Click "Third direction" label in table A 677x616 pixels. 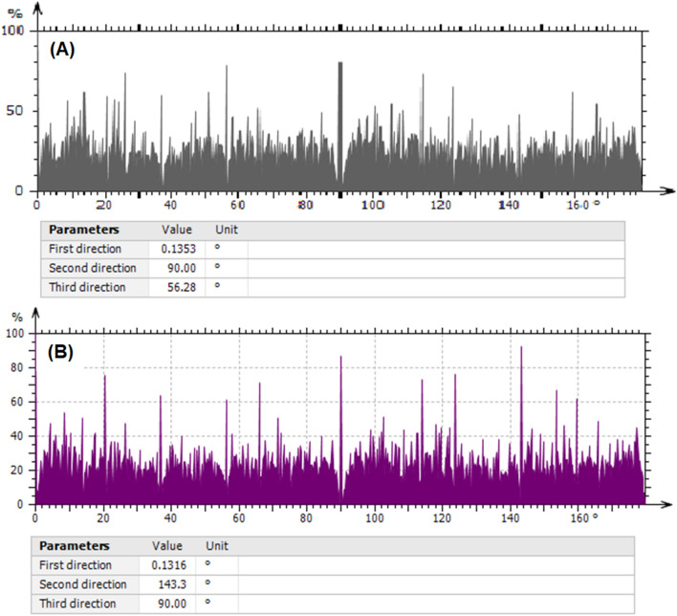pos(87,287)
